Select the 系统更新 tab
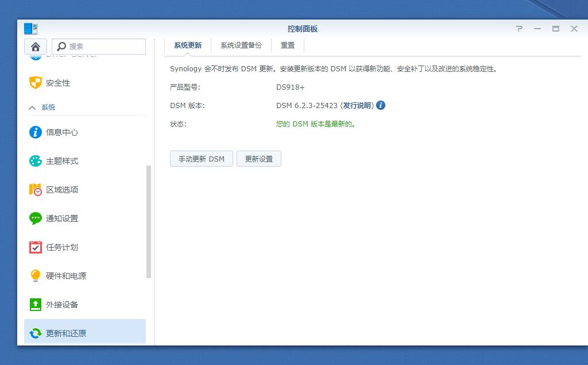This screenshot has width=588, height=365. (x=188, y=45)
